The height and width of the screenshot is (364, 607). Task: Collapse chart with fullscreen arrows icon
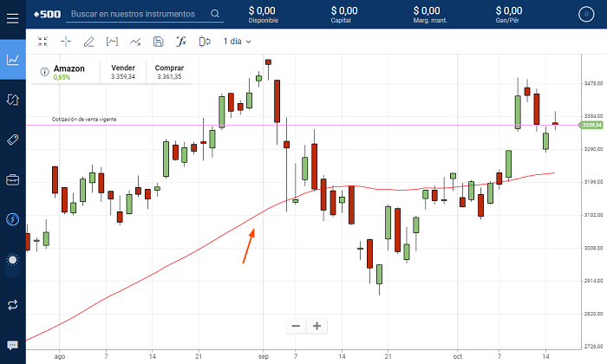coord(42,42)
